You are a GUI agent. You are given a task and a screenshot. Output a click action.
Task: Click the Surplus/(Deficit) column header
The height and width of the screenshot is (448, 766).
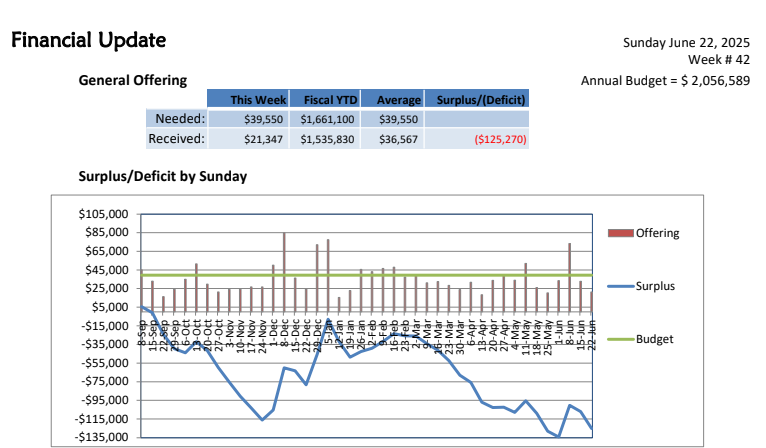[x=476, y=99]
